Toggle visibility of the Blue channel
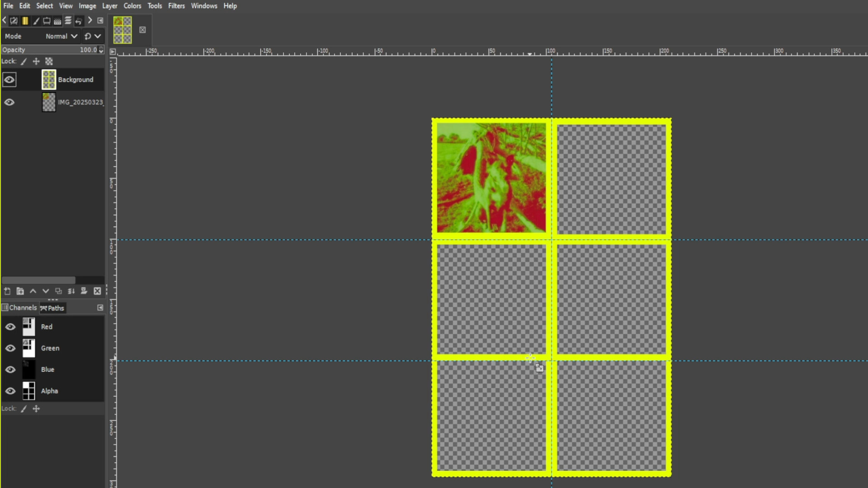Viewport: 868px width, 488px height. [10, 370]
